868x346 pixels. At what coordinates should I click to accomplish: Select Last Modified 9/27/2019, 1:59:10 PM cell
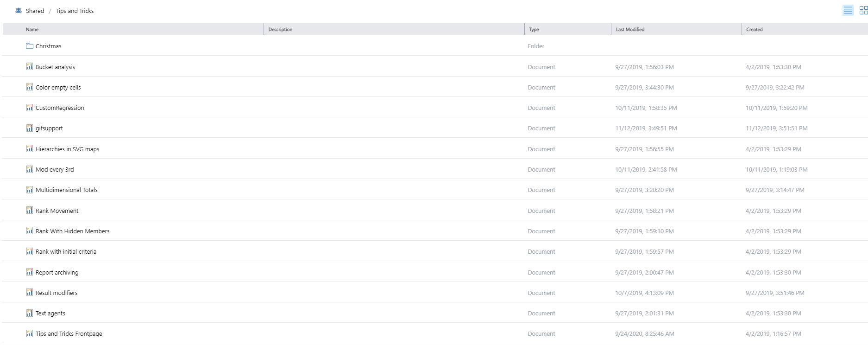[644, 231]
